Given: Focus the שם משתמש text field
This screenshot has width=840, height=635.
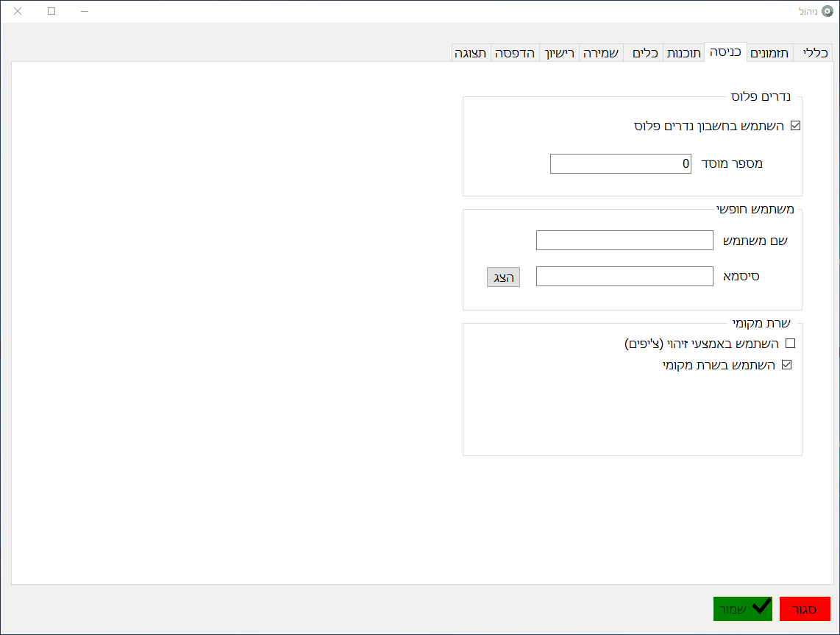Looking at the screenshot, I should pos(624,241).
